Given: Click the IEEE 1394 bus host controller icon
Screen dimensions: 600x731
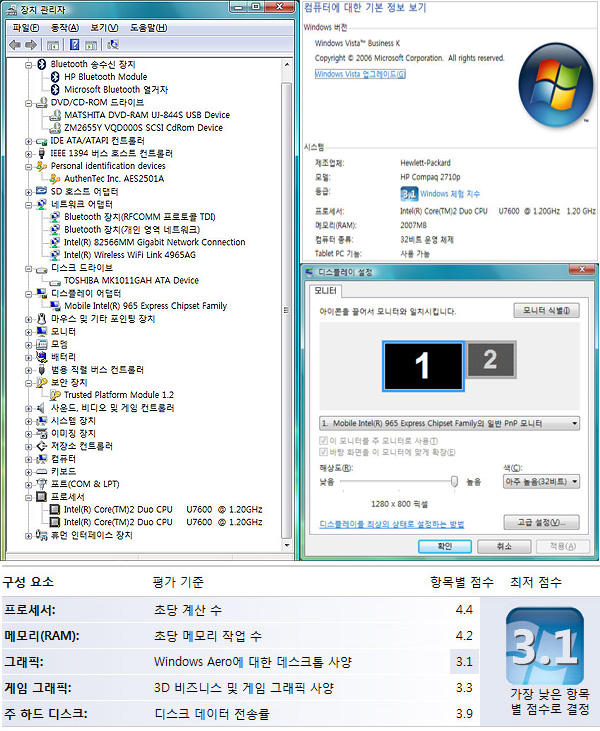Looking at the screenshot, I should pyautogui.click(x=41, y=153).
